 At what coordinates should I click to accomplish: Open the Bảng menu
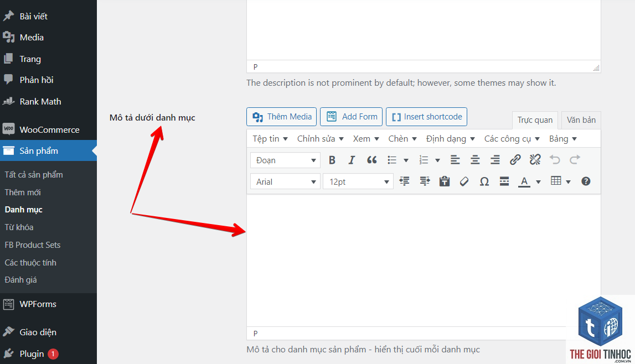pyautogui.click(x=563, y=139)
